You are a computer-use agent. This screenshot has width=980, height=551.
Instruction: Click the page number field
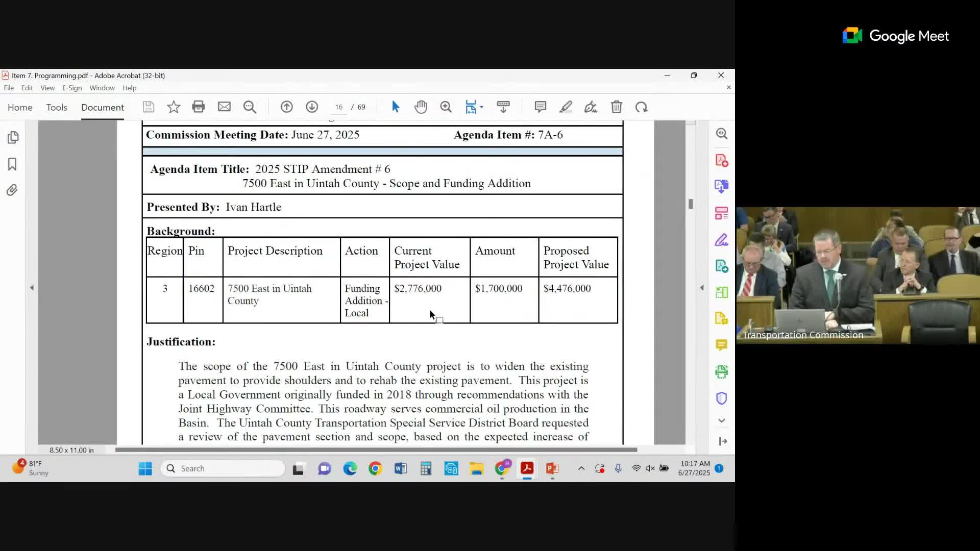click(x=339, y=107)
